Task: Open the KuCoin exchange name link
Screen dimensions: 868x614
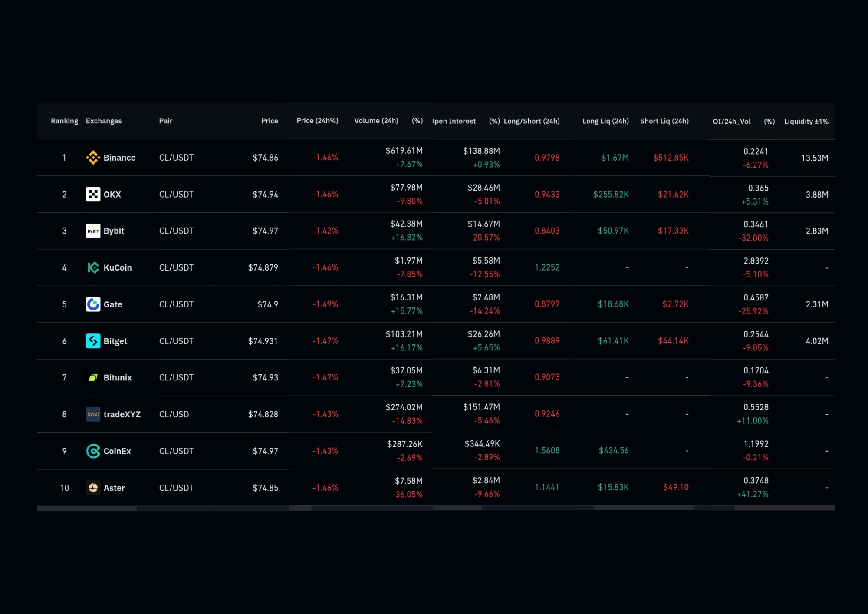Action: 117,267
